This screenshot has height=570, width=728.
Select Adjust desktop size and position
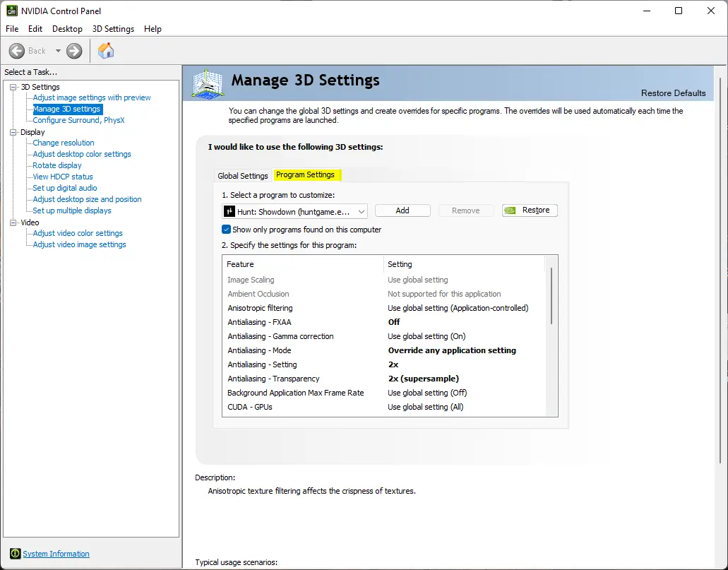[88, 198]
